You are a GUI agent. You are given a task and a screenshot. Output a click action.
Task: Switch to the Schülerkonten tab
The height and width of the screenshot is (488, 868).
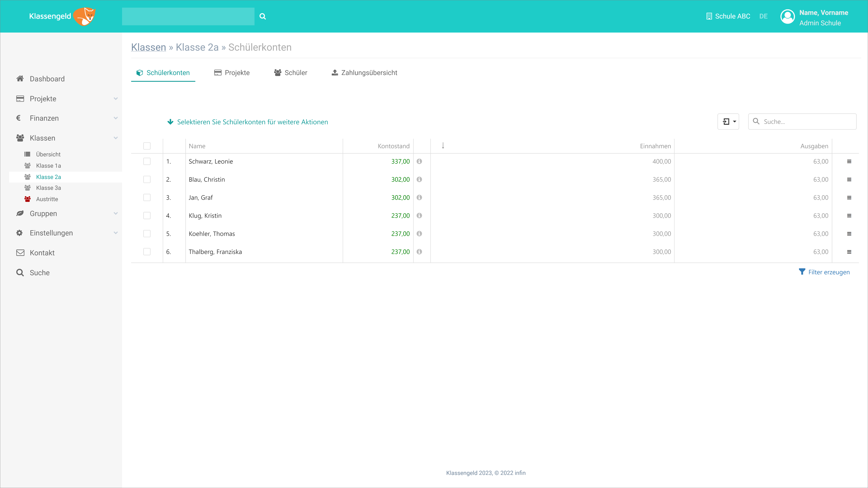tap(163, 73)
